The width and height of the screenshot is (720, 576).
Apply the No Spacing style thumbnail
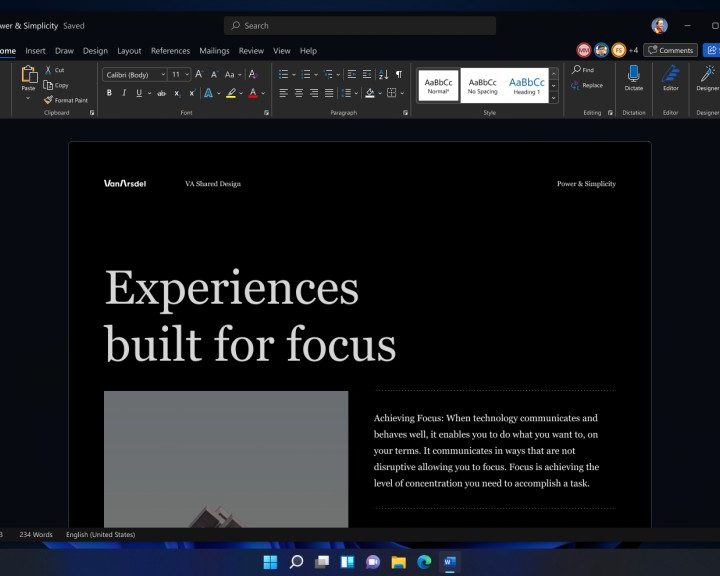[x=482, y=85]
